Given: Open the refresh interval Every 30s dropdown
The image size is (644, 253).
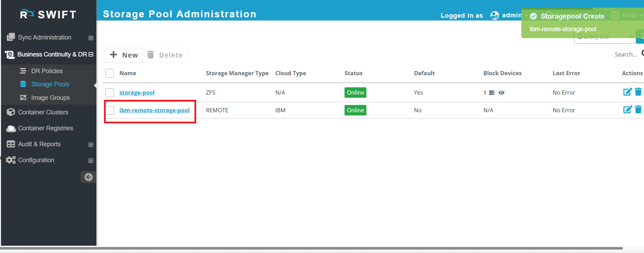Looking at the screenshot, I should tap(605, 37).
